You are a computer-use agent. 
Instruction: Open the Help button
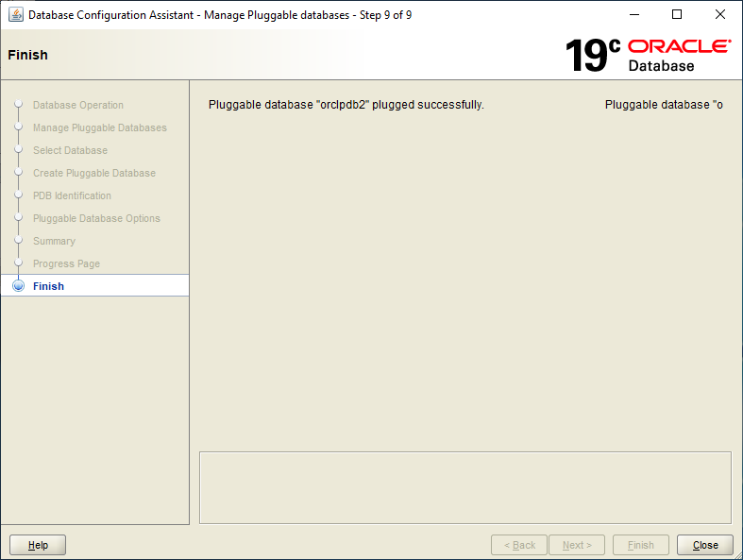(x=38, y=545)
